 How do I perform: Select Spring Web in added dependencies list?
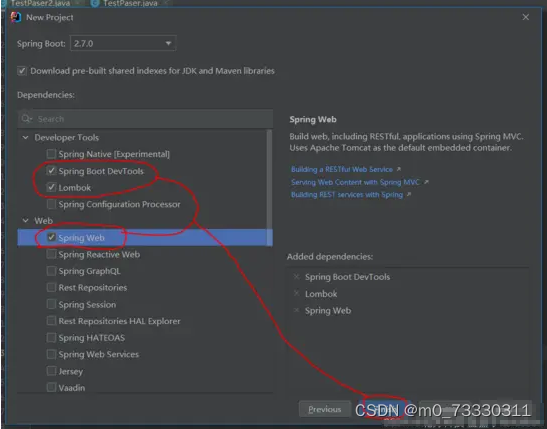tap(328, 311)
